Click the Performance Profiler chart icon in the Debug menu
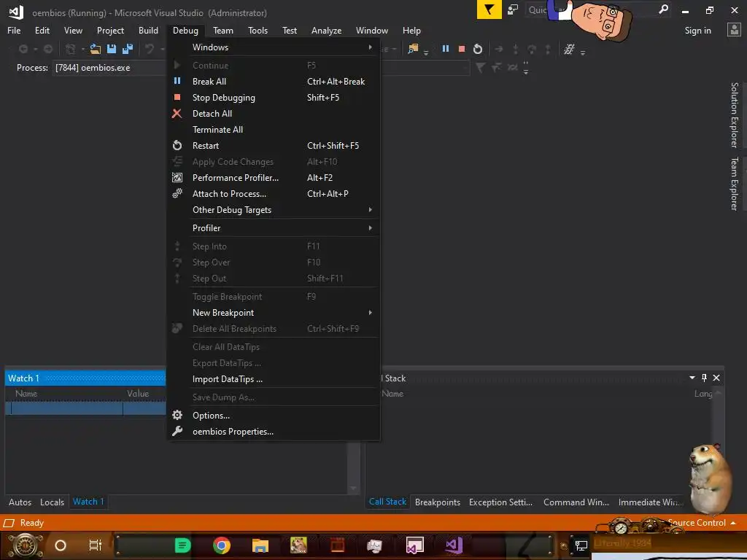 [177, 178]
